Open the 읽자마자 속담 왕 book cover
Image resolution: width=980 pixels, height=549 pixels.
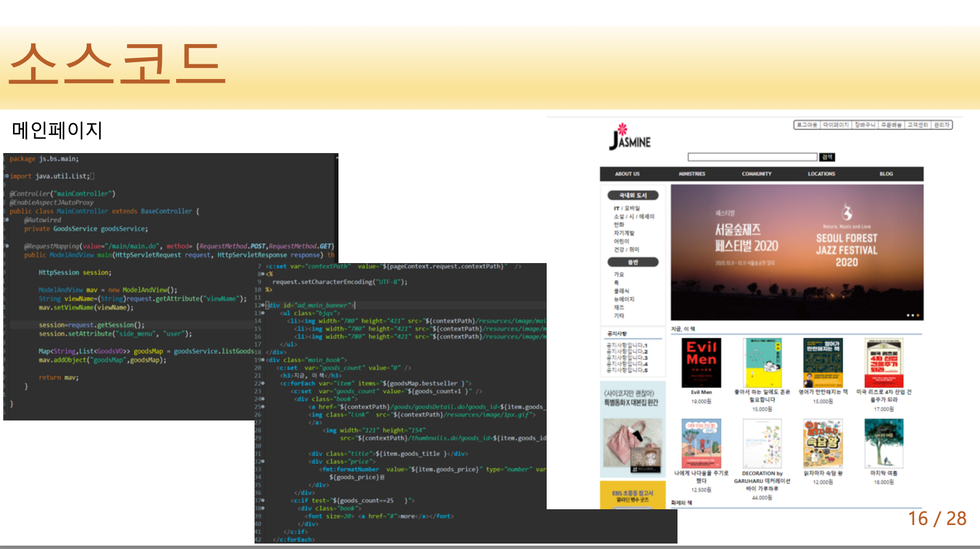(x=823, y=443)
